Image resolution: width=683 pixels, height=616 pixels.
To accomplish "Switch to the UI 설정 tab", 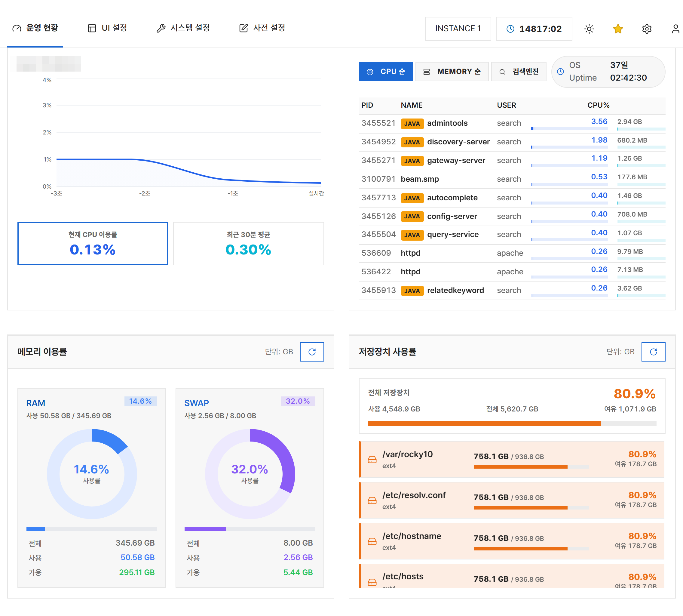I will pyautogui.click(x=107, y=28).
